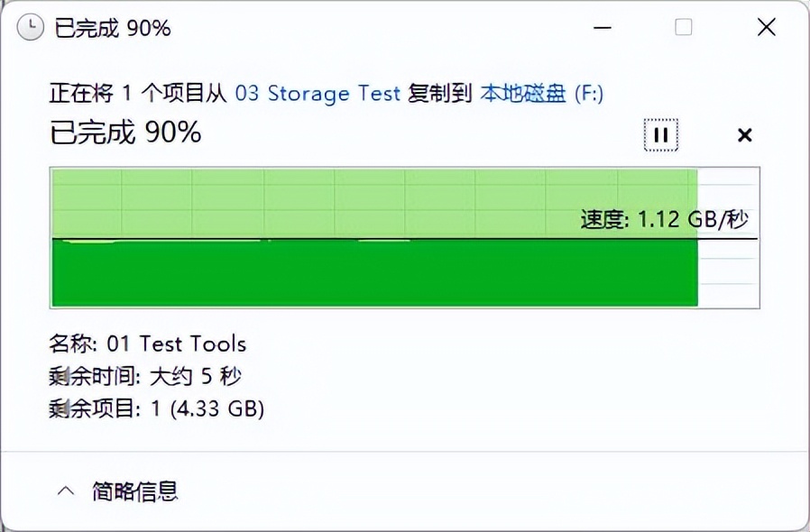Click the clock icon in title bar

pos(29,28)
